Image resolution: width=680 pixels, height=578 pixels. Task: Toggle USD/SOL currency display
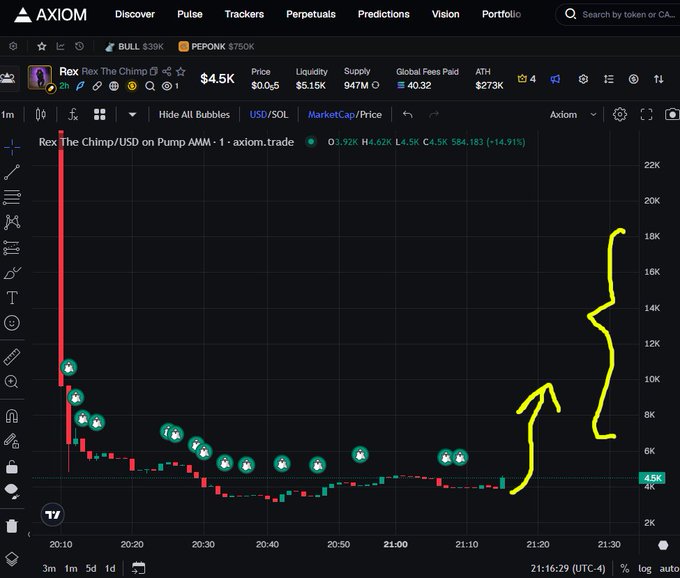(268, 114)
